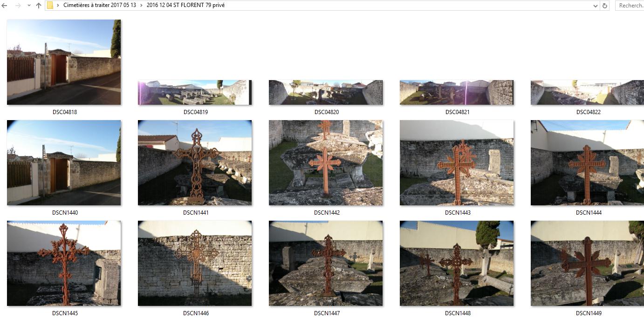Click the file name "DSCN1449"

pos(589,313)
